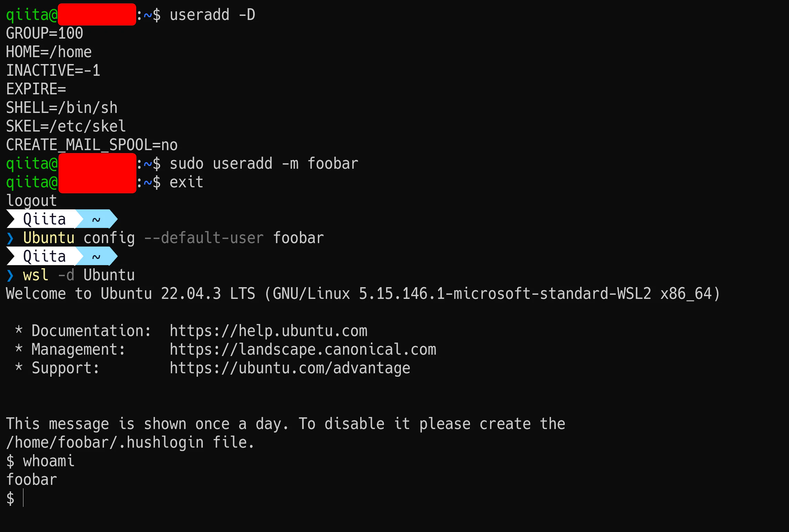The width and height of the screenshot is (789, 532).
Task: Open the landscape.canonical.com management link
Action: 303,350
